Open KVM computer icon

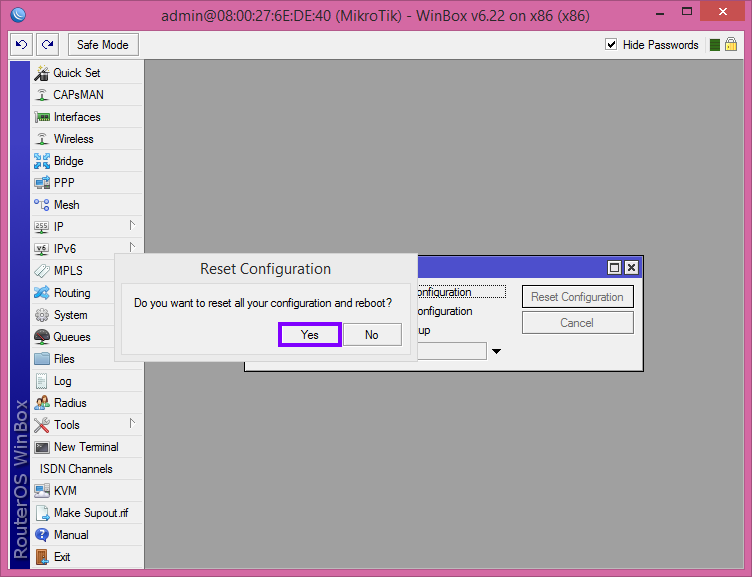click(x=42, y=491)
